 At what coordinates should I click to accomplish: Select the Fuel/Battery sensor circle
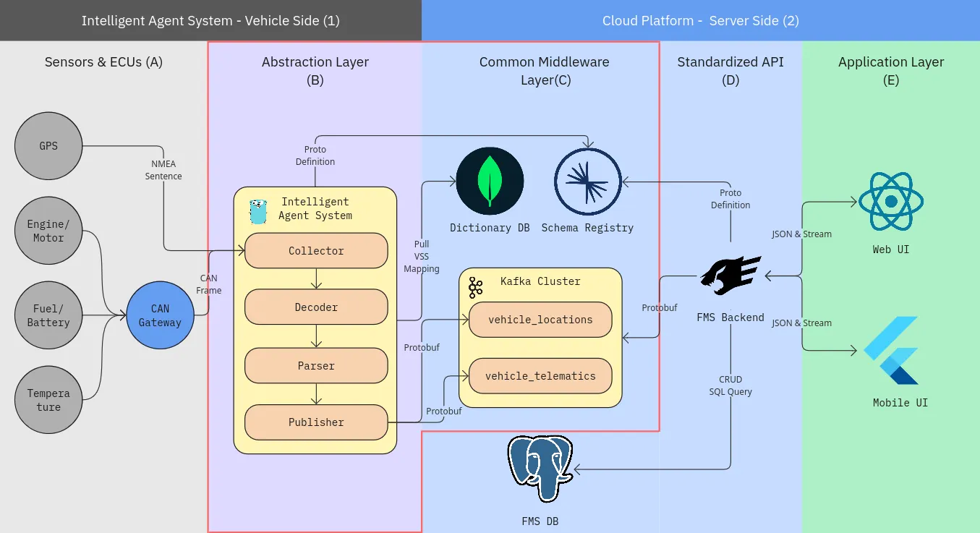pos(48,316)
